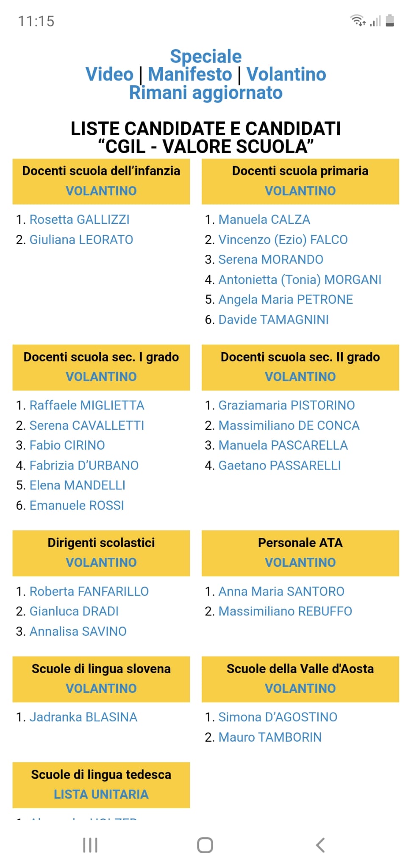Open the Rimani aggiornato link

click(x=205, y=93)
